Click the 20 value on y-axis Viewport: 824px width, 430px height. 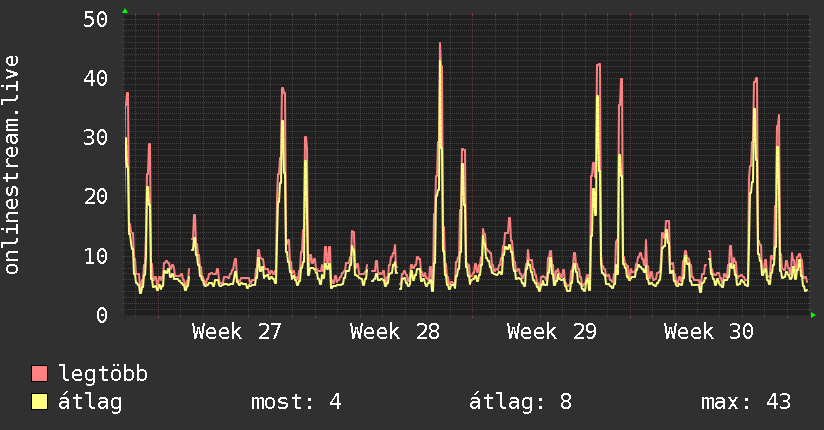pos(95,197)
